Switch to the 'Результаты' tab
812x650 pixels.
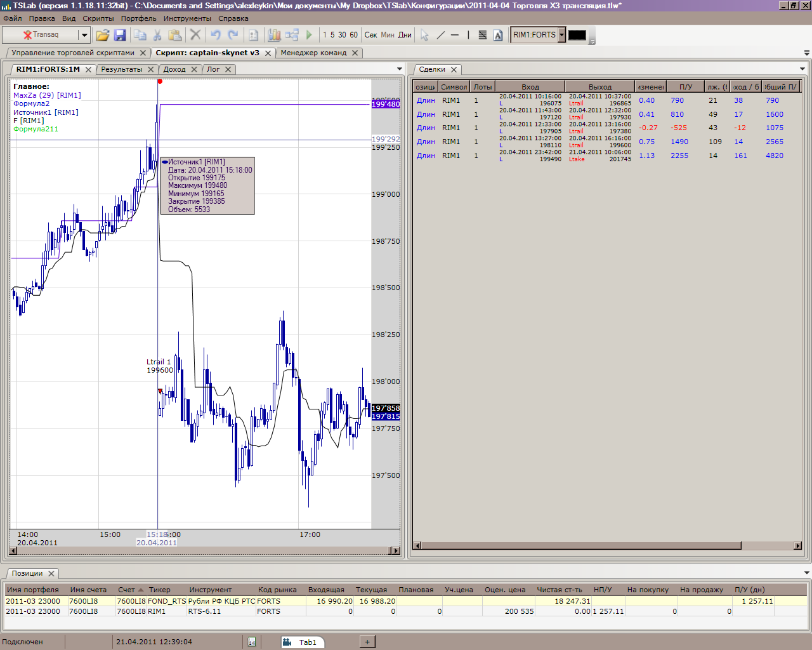pyautogui.click(x=121, y=69)
